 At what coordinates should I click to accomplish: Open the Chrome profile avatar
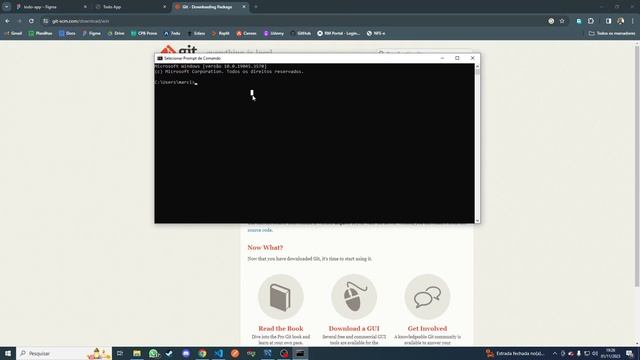point(620,21)
